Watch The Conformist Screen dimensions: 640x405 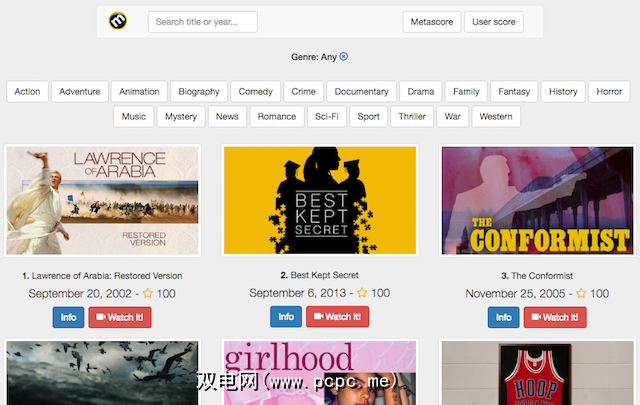(555, 317)
